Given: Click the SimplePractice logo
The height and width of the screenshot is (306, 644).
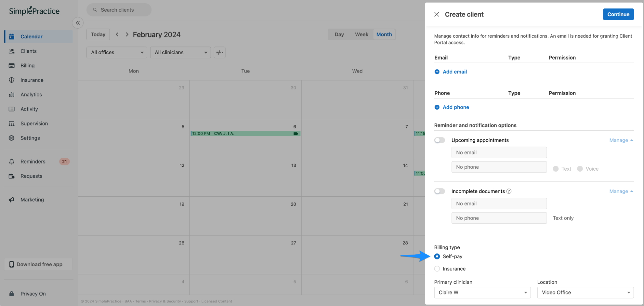Looking at the screenshot, I should point(34,11).
